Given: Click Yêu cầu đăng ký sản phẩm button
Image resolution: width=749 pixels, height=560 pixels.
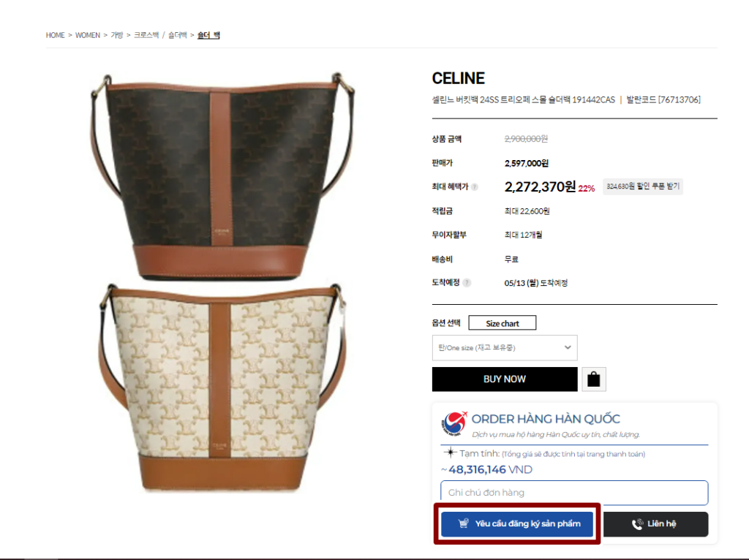Looking at the screenshot, I should [517, 523].
